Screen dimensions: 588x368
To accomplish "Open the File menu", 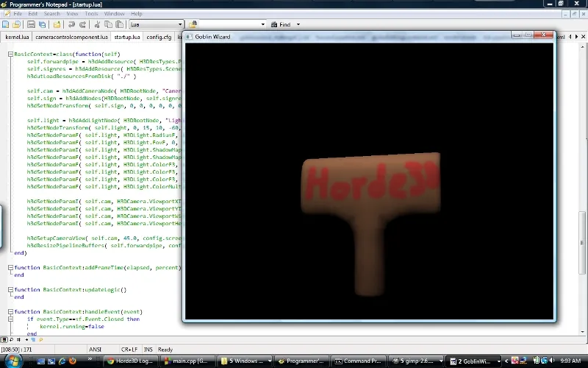I will 18,13.
